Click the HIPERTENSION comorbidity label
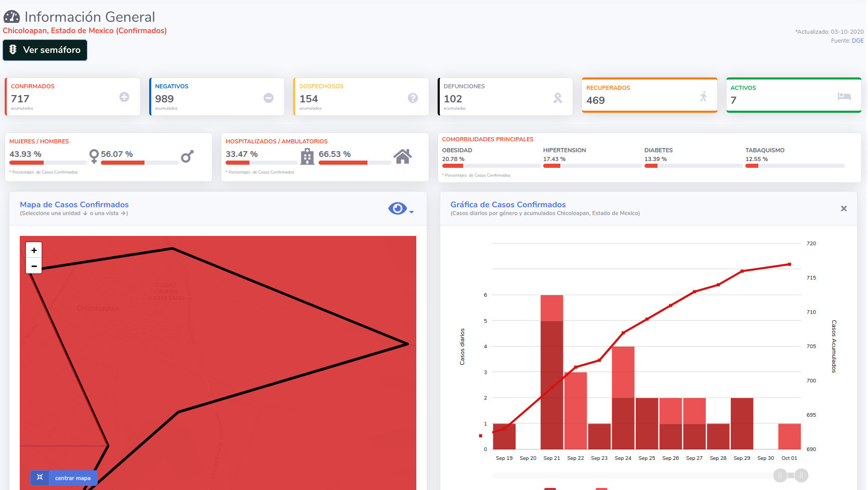The image size is (868, 490). 564,150
